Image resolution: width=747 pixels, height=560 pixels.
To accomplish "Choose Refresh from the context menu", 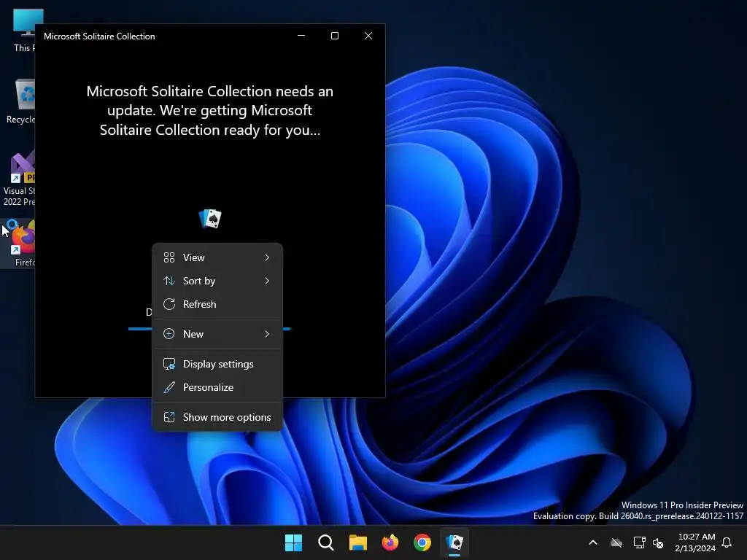I will coord(217,304).
